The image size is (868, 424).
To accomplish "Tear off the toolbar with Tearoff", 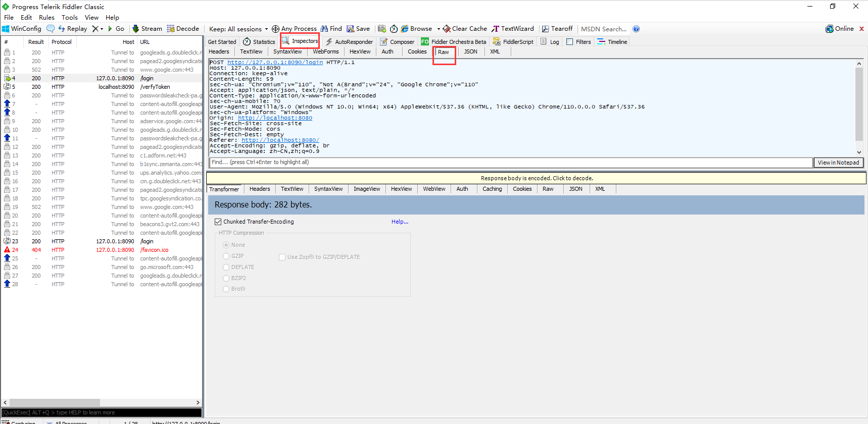I will [x=557, y=29].
